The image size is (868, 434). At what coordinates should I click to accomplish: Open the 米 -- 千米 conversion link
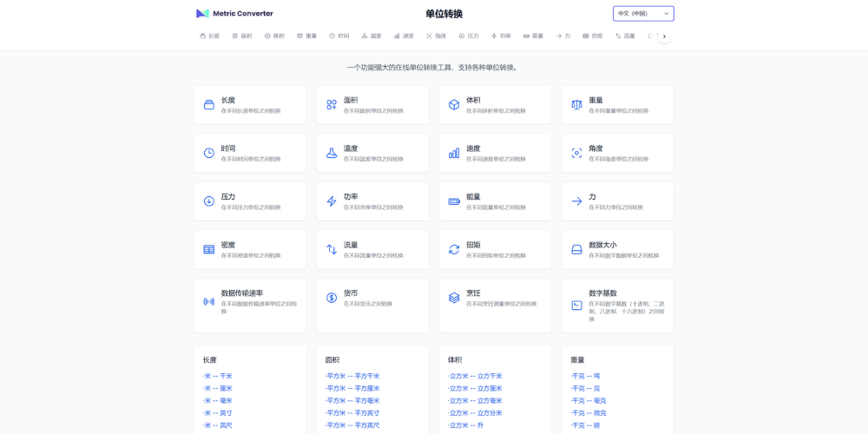[x=218, y=376]
